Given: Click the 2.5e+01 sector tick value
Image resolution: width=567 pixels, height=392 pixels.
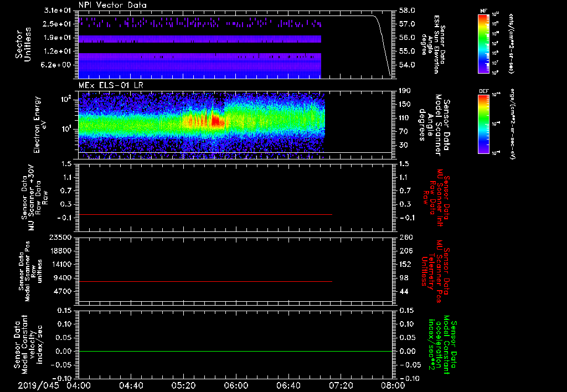Looking at the screenshot, I should click(x=57, y=24).
